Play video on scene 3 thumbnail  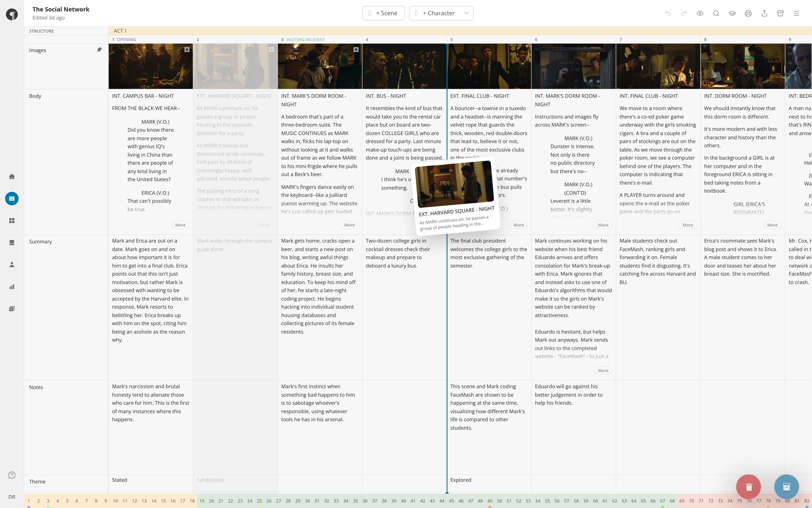click(356, 49)
